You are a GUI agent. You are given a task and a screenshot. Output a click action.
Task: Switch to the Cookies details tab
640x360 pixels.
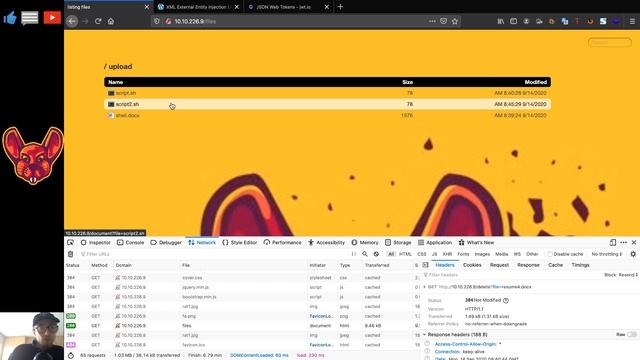coord(472,265)
